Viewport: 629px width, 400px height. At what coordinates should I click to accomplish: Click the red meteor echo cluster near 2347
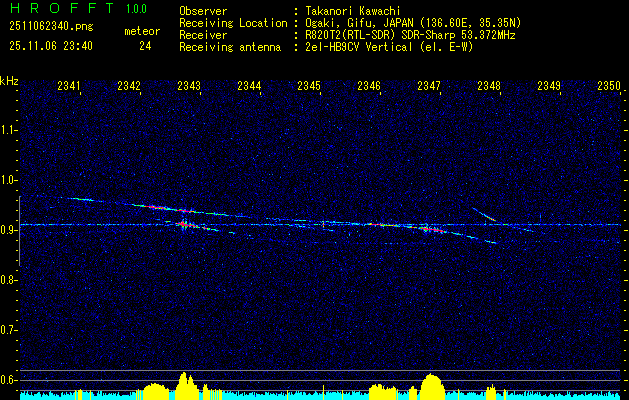[x=429, y=228]
